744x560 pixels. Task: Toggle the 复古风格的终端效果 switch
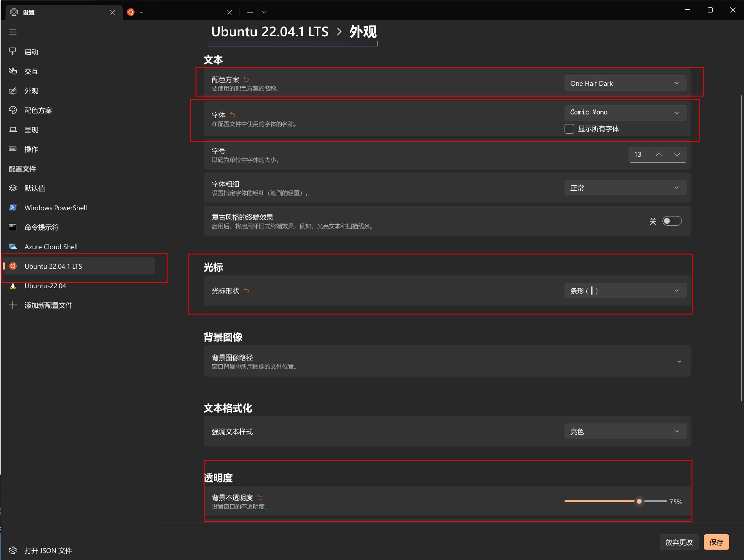[x=672, y=221]
